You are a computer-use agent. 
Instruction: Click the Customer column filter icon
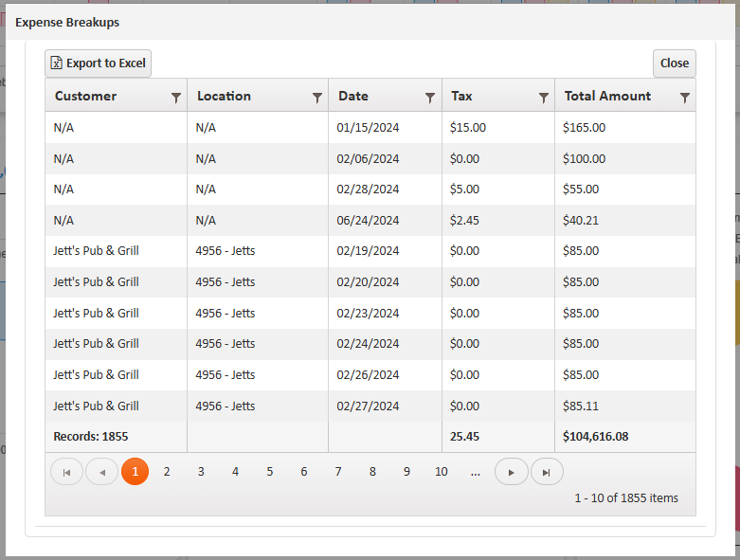click(175, 97)
